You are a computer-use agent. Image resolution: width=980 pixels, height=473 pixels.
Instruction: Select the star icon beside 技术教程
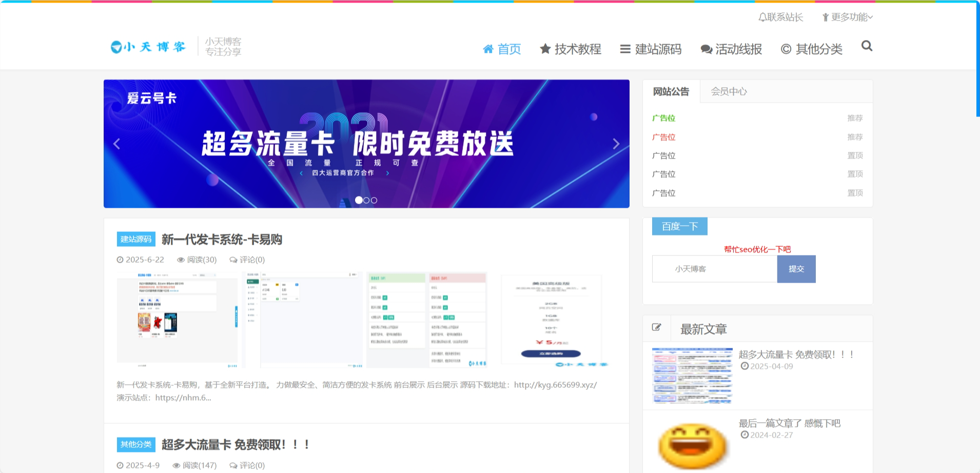(545, 49)
